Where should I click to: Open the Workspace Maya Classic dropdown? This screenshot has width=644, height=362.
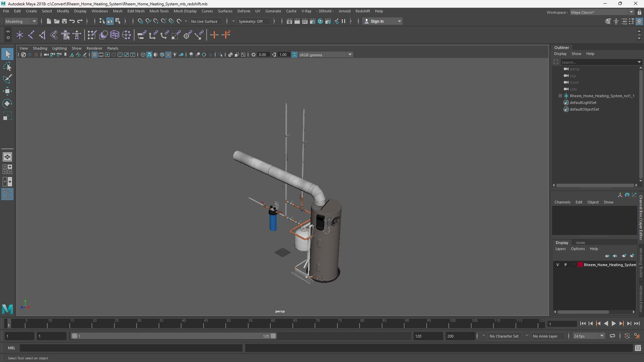coord(602,12)
